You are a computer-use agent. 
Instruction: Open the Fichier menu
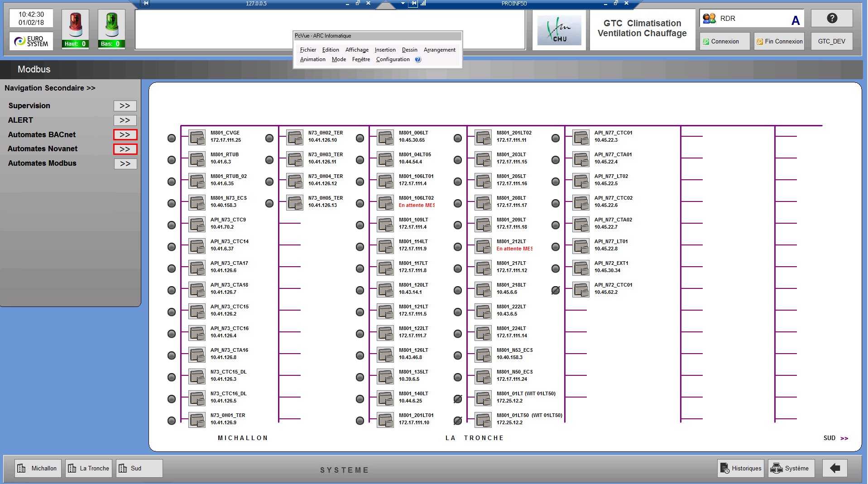pyautogui.click(x=308, y=50)
